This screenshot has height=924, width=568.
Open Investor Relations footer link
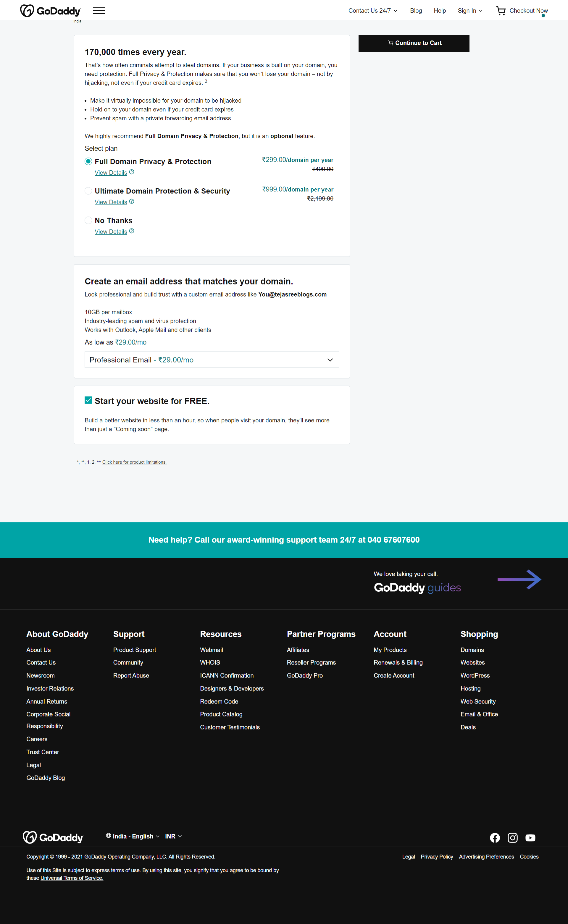[x=50, y=689]
